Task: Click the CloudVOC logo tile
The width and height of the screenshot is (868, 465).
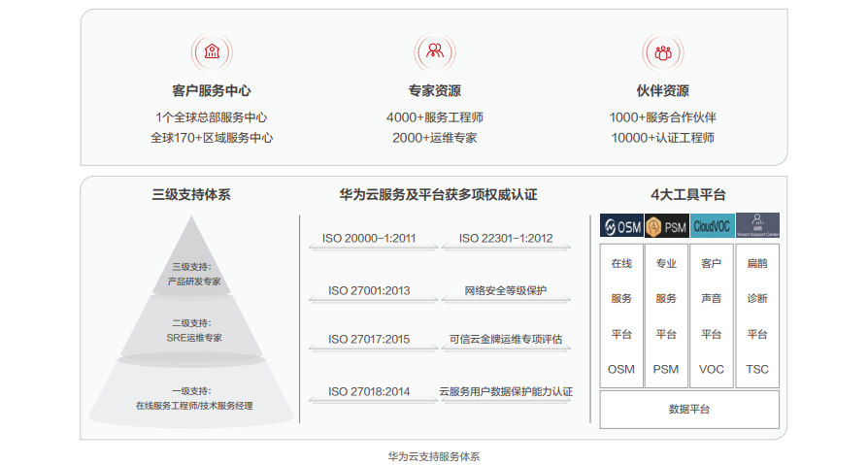Action: 712,226
